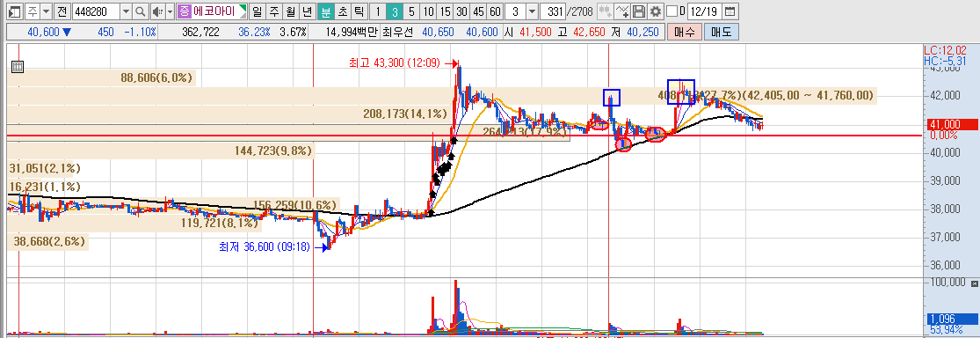Switch to the 초 (second) chart toggle
This screenshot has height=338, width=980.
[x=343, y=11]
